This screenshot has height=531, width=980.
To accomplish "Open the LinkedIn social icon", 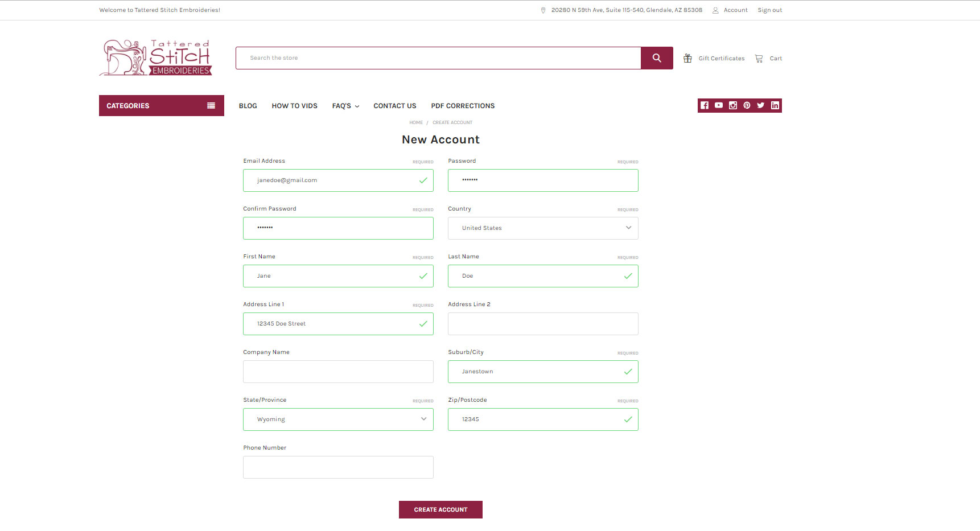I will tap(775, 105).
